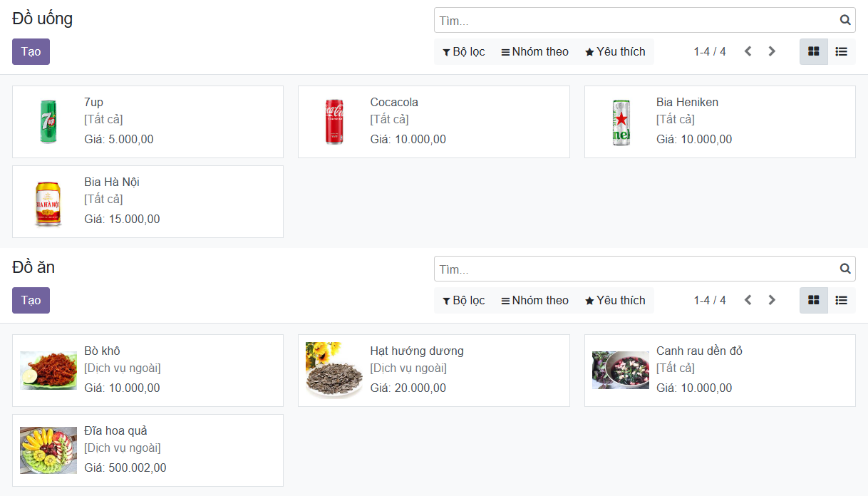
Task: Open Yêu thích dropdown in Đồ ăn
Action: point(615,300)
